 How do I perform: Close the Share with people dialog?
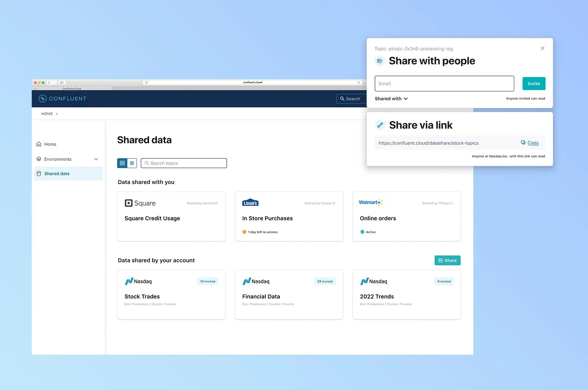click(543, 48)
